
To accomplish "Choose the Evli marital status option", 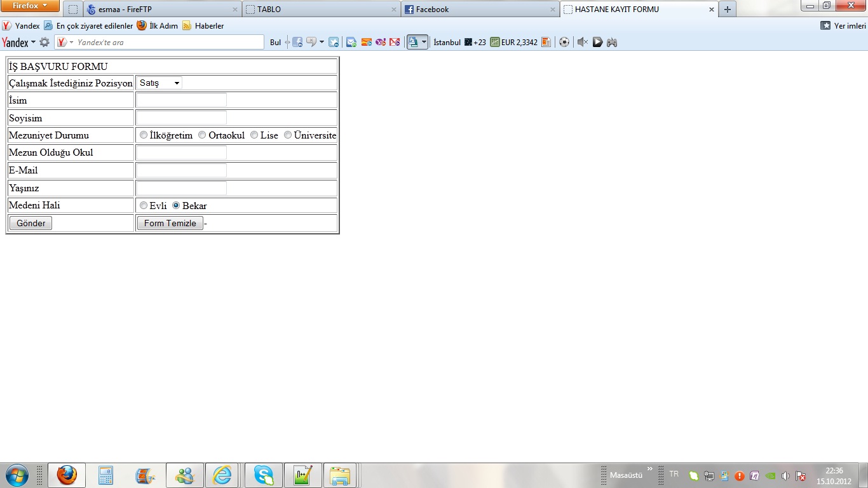I will pyautogui.click(x=143, y=205).
